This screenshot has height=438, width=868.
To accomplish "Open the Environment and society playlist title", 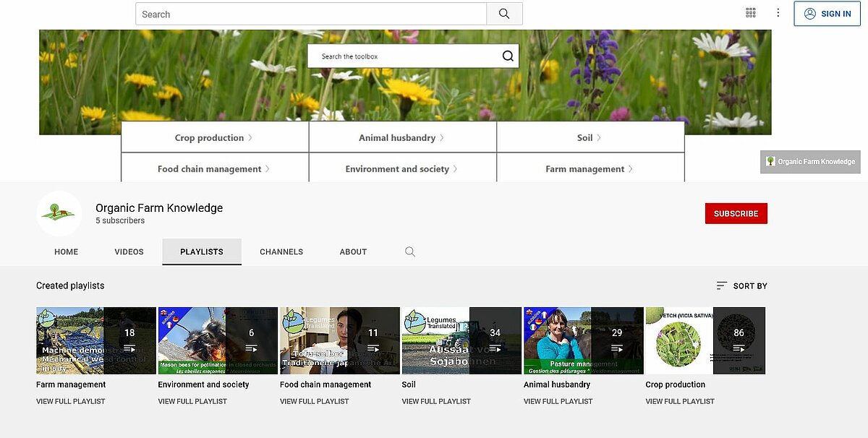I will pos(203,385).
